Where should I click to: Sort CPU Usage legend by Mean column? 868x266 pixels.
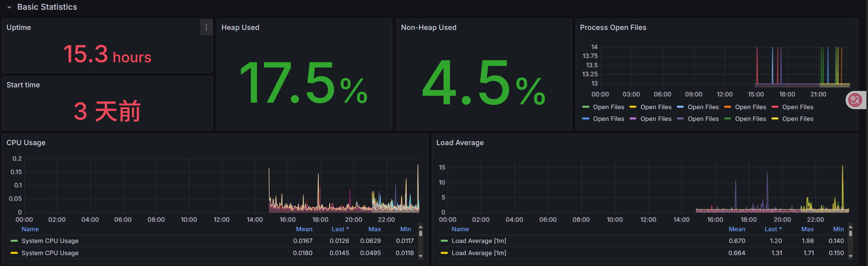(x=304, y=229)
